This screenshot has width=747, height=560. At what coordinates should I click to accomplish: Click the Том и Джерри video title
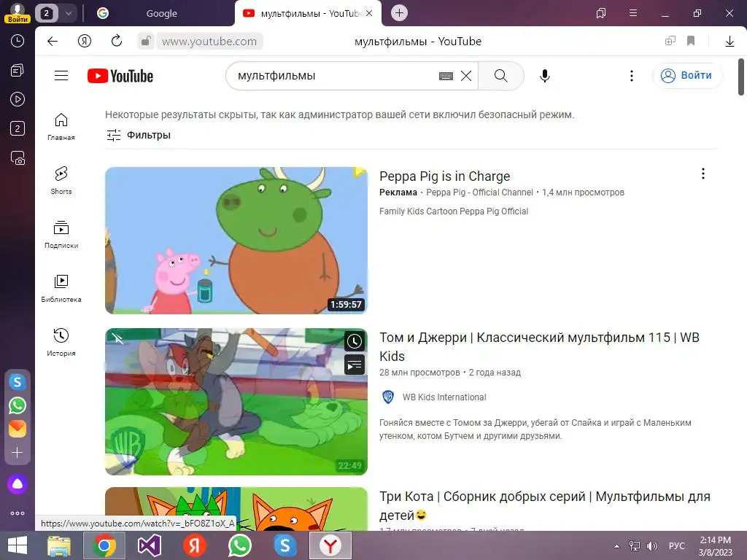[x=539, y=346]
